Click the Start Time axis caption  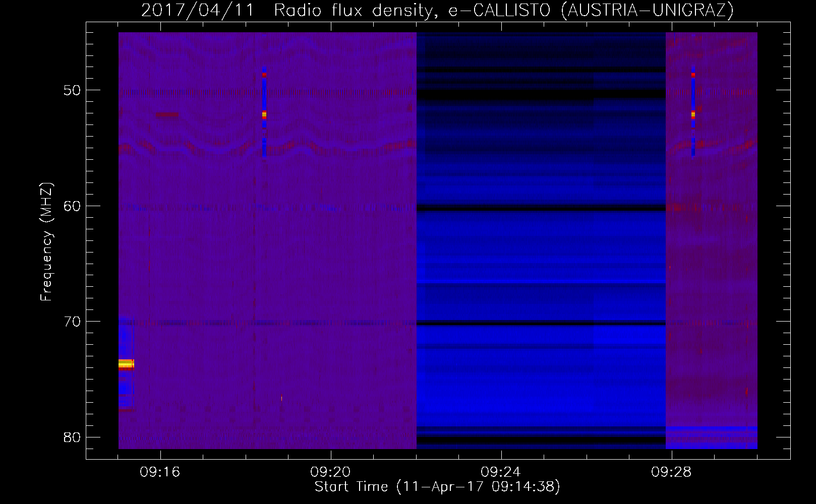click(x=437, y=486)
